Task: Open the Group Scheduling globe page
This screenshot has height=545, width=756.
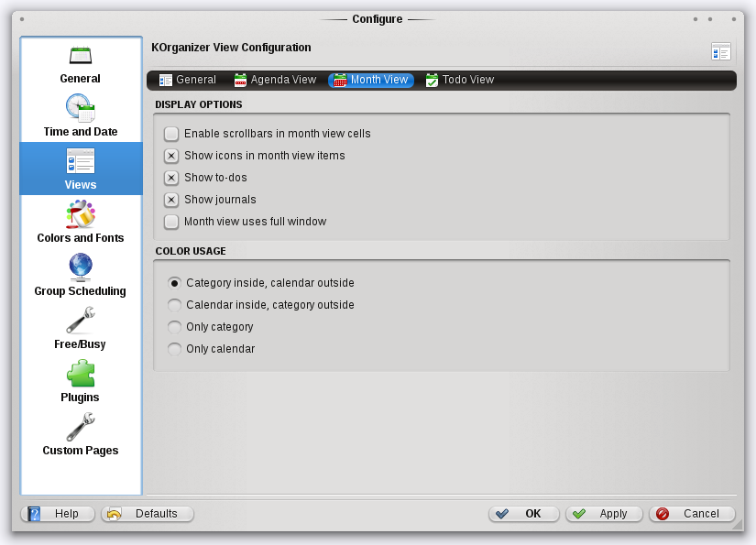Action: [81, 275]
